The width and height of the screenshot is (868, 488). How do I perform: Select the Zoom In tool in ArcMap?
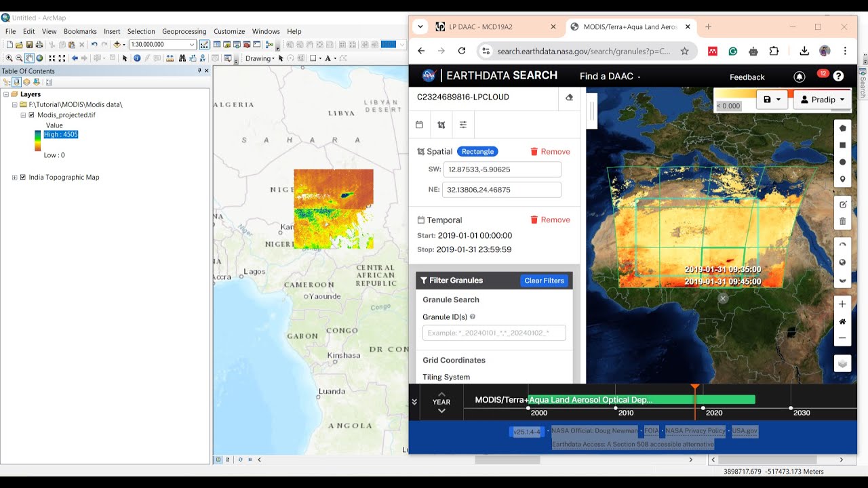pyautogui.click(x=9, y=58)
